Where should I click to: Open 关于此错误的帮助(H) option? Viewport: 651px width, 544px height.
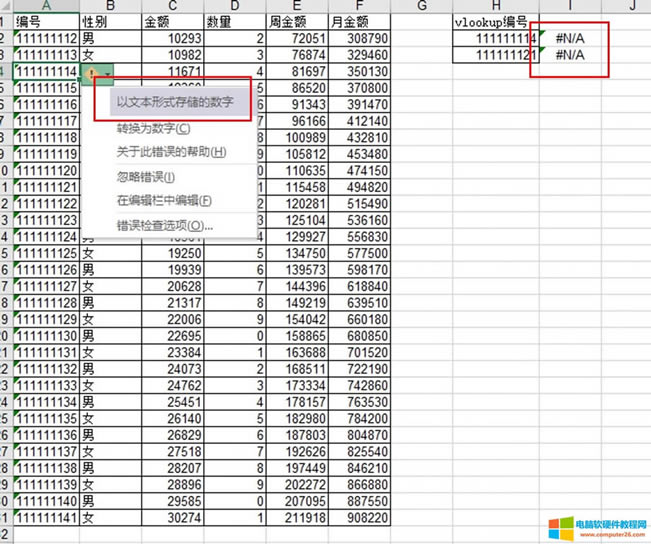171,152
